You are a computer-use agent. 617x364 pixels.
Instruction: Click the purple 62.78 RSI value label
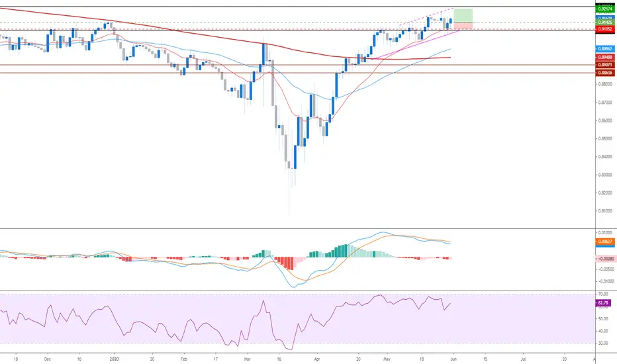pyautogui.click(x=603, y=303)
